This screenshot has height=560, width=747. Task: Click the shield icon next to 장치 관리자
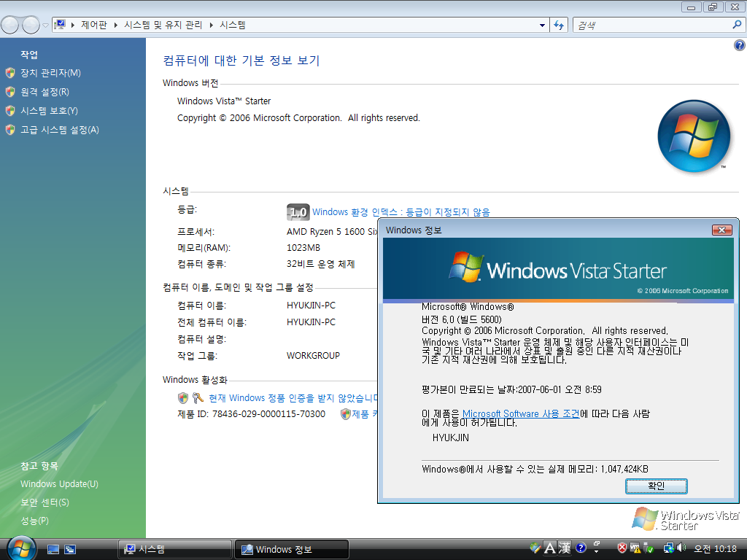coord(10,73)
